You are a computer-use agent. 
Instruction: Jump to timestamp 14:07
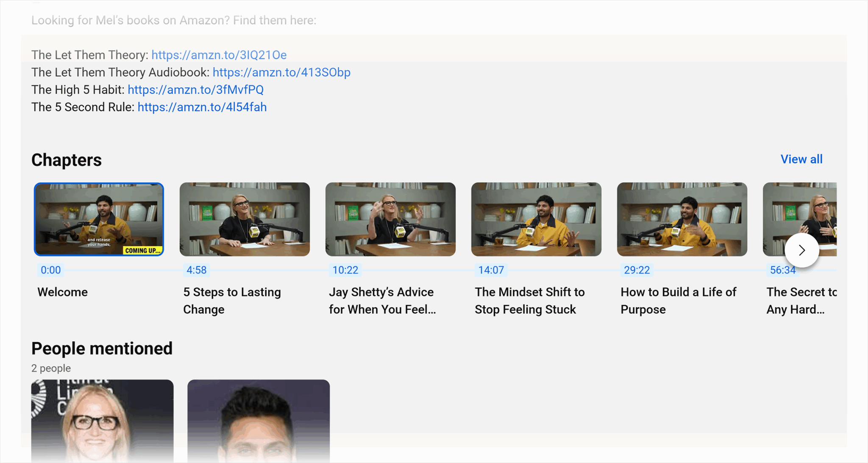[490, 270]
